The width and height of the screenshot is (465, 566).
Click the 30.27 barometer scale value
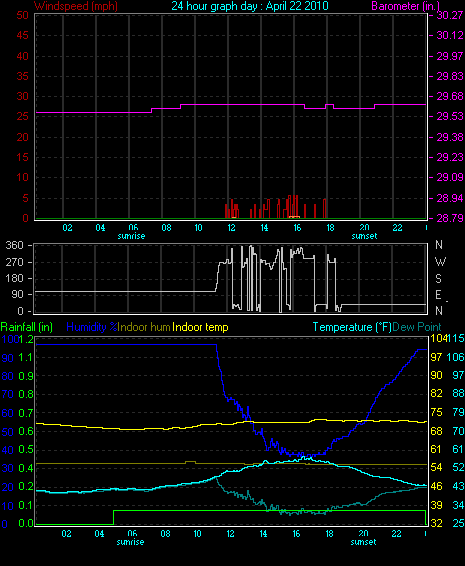pyautogui.click(x=449, y=15)
